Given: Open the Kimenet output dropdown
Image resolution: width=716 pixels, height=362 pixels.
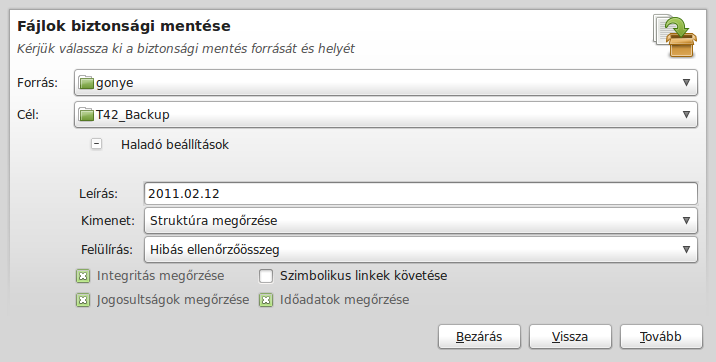Looking at the screenshot, I should pos(421,220).
